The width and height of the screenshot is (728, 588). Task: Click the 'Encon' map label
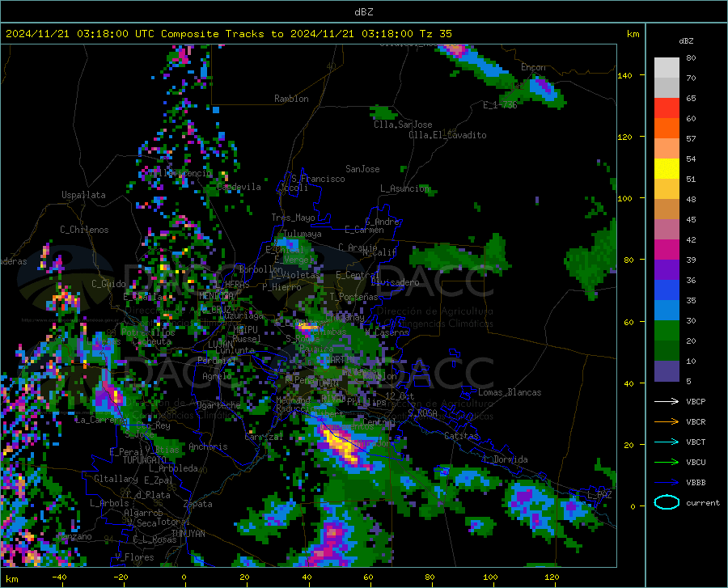point(533,67)
